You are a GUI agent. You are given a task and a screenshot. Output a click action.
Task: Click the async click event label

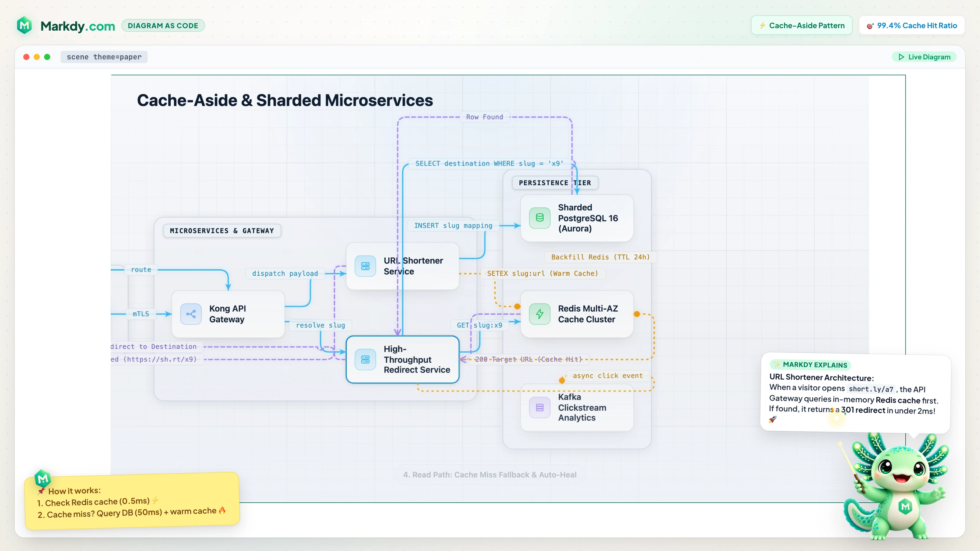608,376
